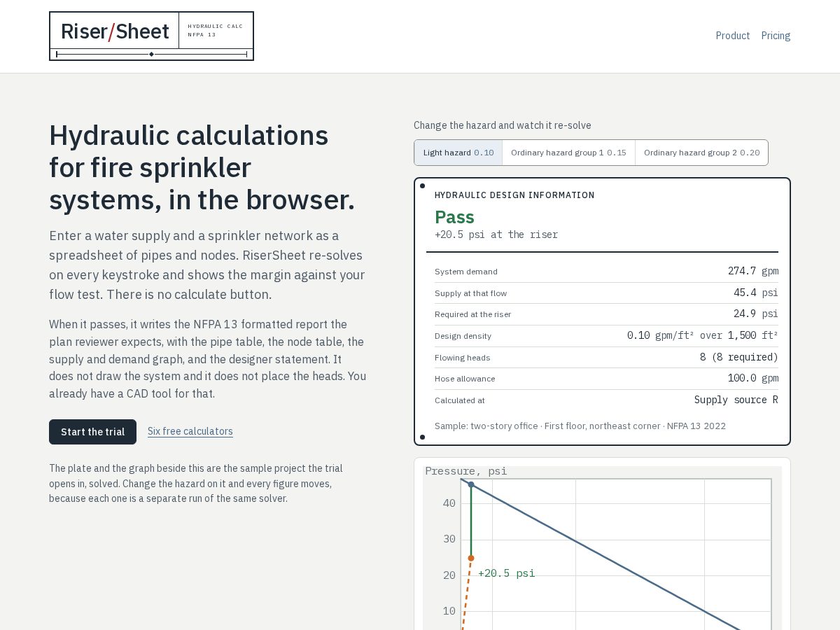Click the Design density 0.10 gpm/ft² value
The width and height of the screenshot is (840, 630).
(702, 335)
